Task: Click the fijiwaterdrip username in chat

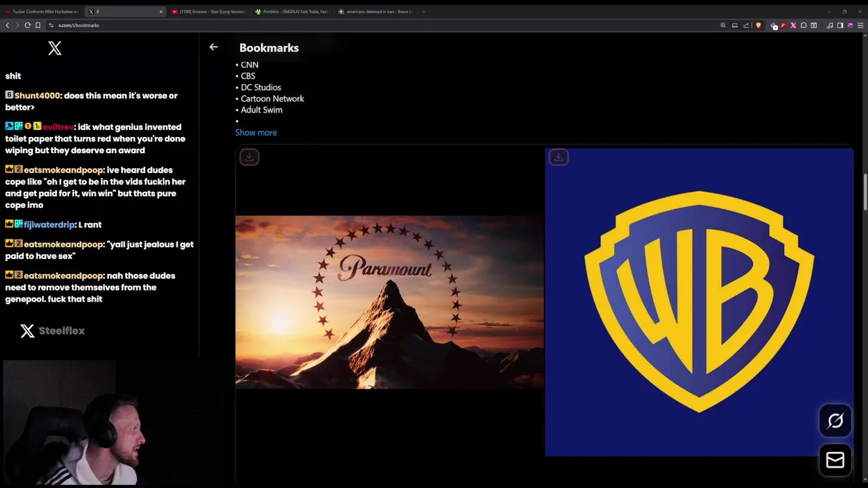Action: 50,225
